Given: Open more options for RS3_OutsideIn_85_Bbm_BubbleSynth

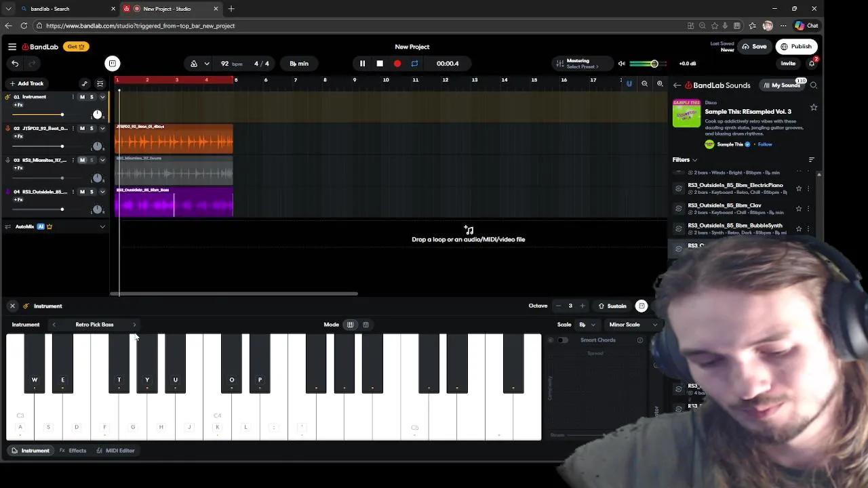Looking at the screenshot, I should [x=808, y=228].
